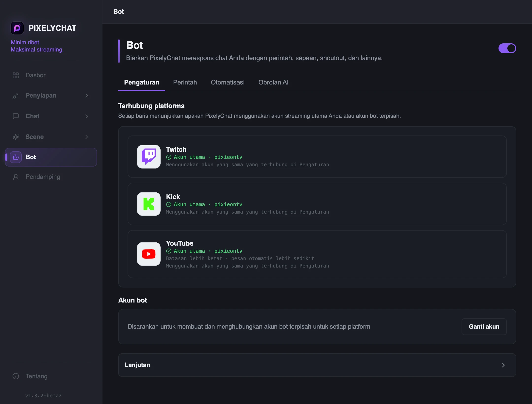Click the Pendamping person icon
This screenshot has height=404, width=532.
point(16,177)
